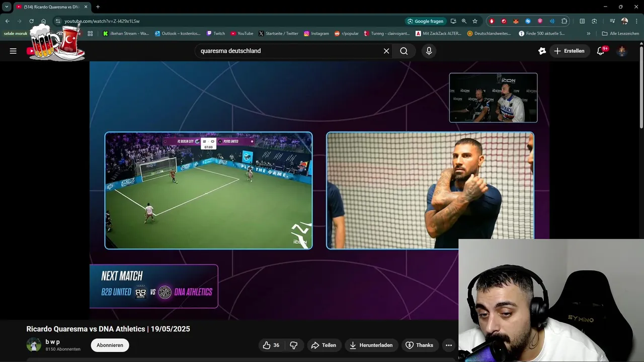The height and width of the screenshot is (362, 644).
Task: Open the Outlook bookmark
Action: 178,34
